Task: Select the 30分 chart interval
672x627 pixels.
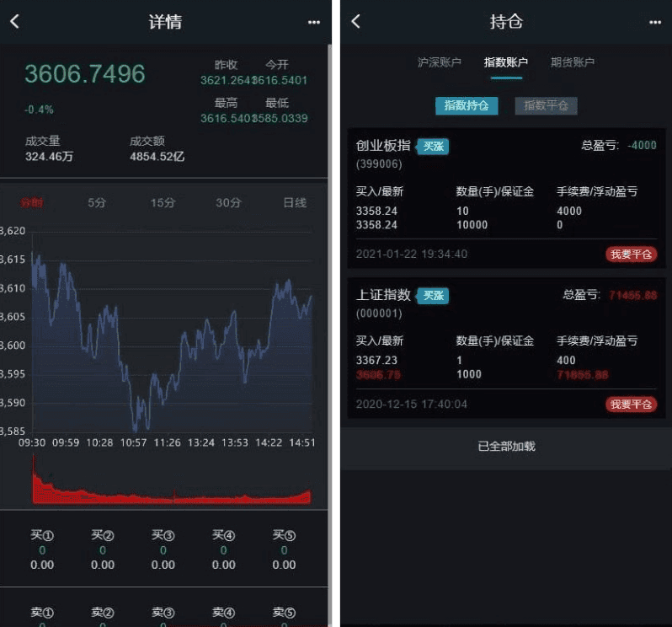Action: (227, 203)
